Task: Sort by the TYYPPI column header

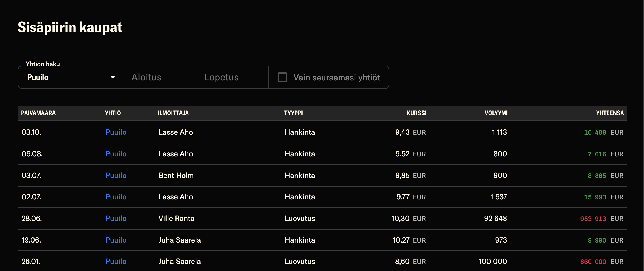Action: coord(293,113)
